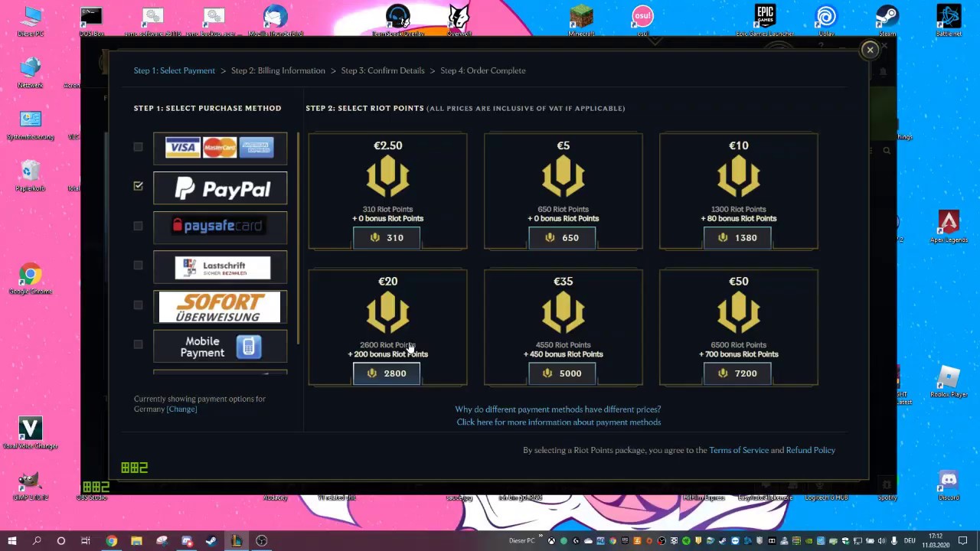The height and width of the screenshot is (551, 980).
Task: Tick the Sofort Überweisung checkbox
Action: 138,305
